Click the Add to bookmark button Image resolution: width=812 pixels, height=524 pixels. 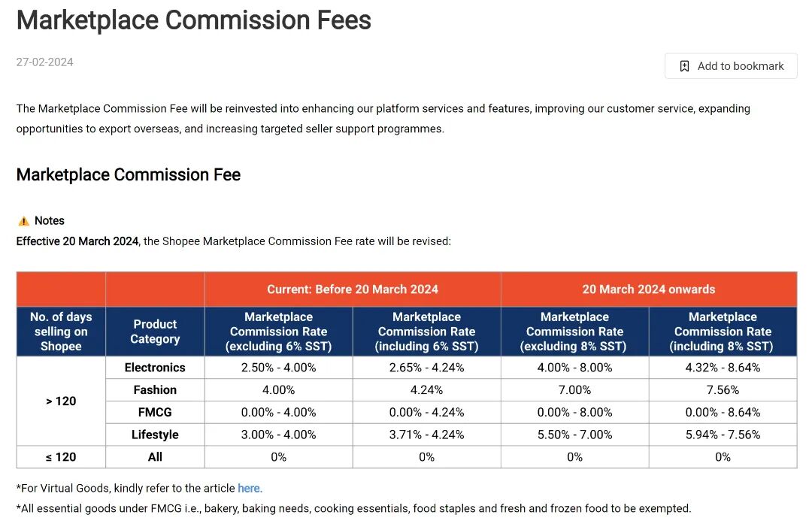point(731,65)
